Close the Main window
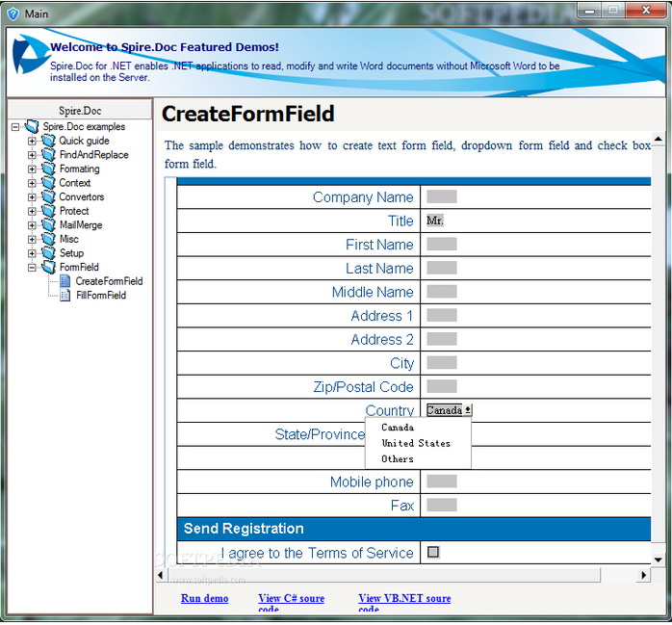This screenshot has height=625, width=672. click(x=646, y=11)
